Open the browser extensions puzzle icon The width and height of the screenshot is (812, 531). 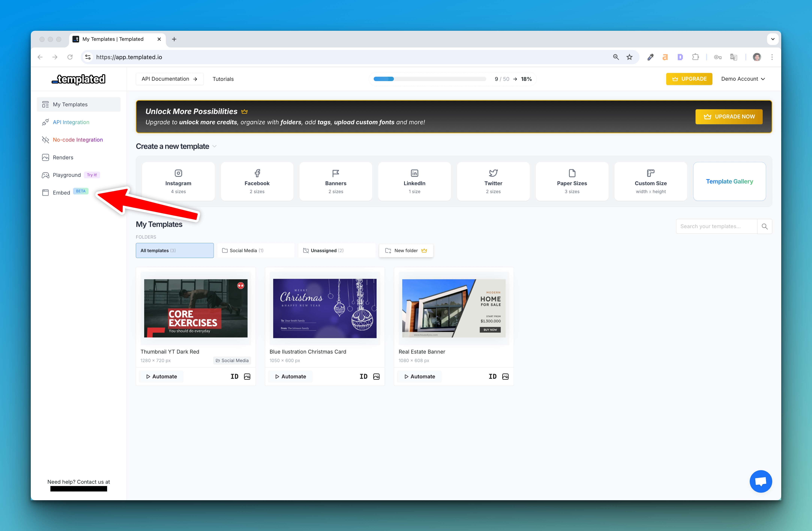pyautogui.click(x=695, y=57)
